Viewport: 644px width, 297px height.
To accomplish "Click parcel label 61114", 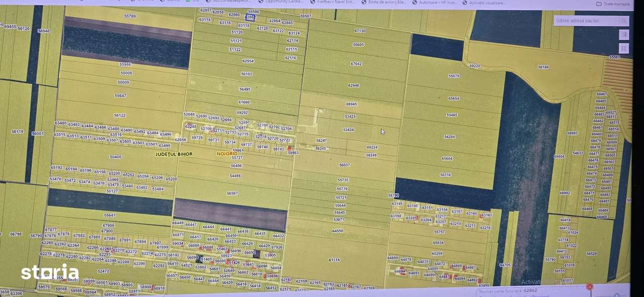I will (x=334, y=260).
